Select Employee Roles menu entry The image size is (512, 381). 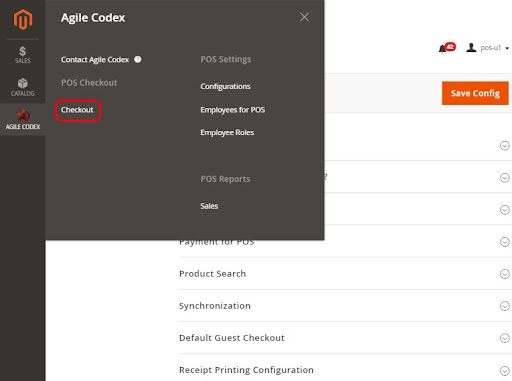coord(227,132)
